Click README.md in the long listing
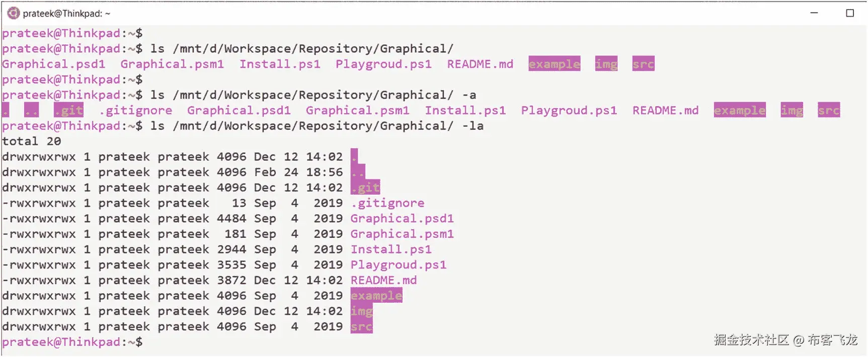The height and width of the screenshot is (357, 868). (x=383, y=280)
